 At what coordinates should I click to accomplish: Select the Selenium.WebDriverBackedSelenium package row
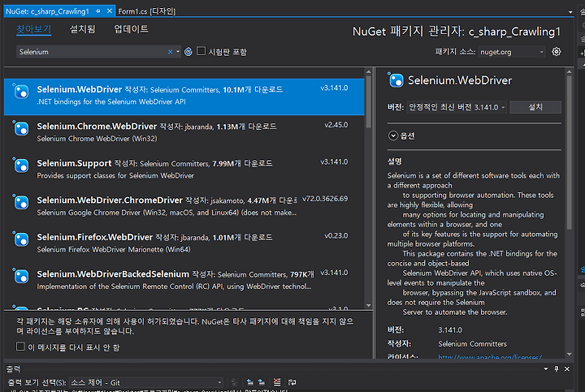pyautogui.click(x=184, y=280)
